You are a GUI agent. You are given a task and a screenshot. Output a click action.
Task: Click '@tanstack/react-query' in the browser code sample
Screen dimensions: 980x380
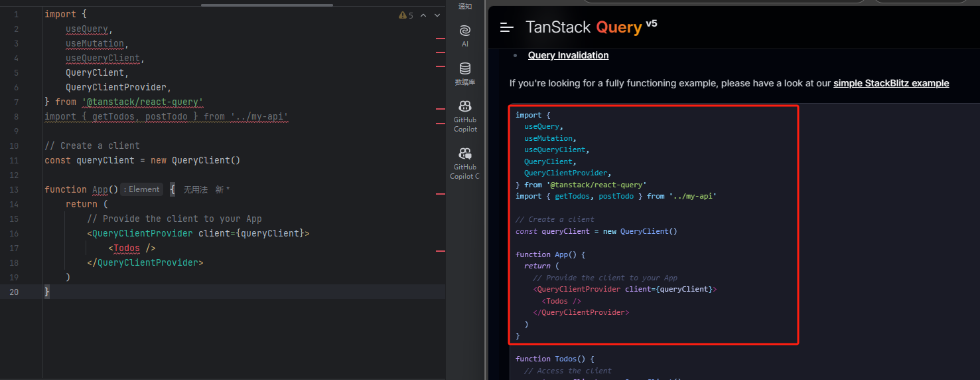click(x=596, y=185)
